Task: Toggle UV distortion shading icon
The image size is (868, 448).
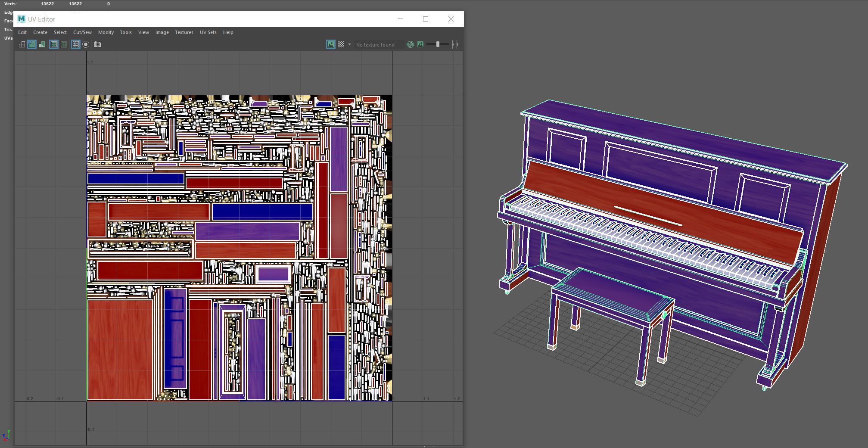Action: (x=42, y=44)
